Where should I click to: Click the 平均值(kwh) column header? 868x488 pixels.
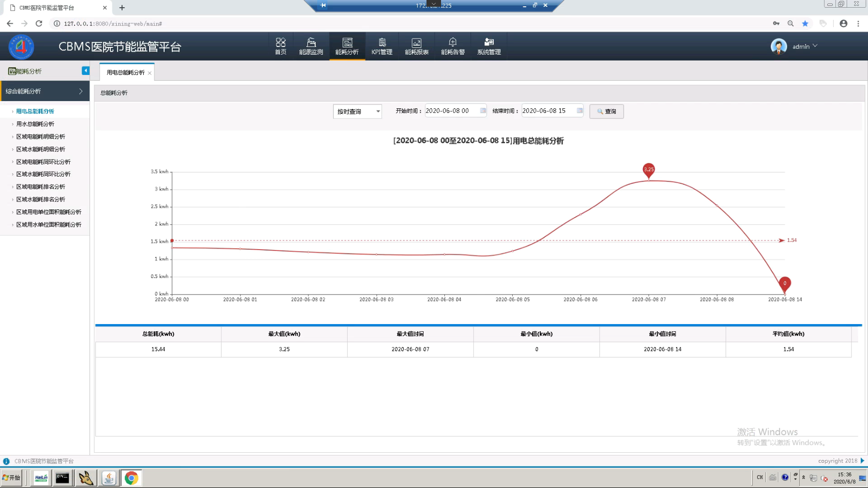click(789, 334)
